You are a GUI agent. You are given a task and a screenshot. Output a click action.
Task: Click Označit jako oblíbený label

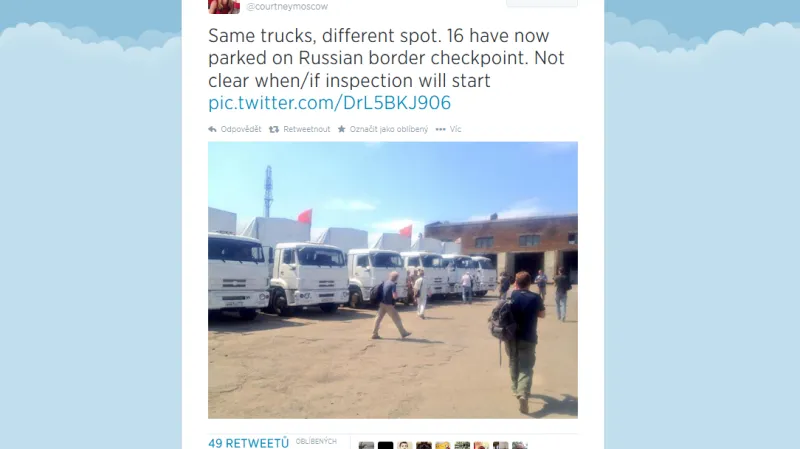tap(389, 130)
